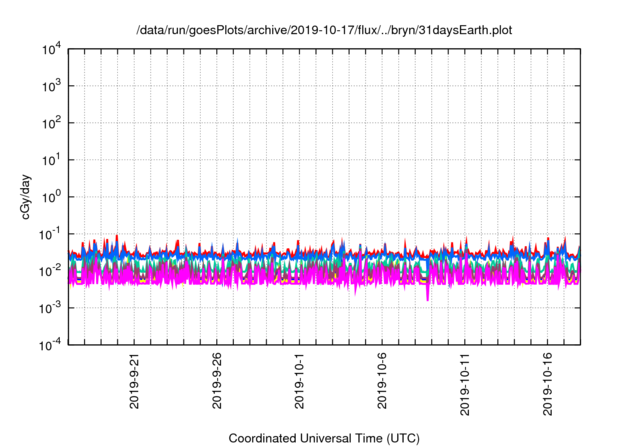
Task: Select the 2019-9-26 date tick label
Action: click(x=217, y=383)
